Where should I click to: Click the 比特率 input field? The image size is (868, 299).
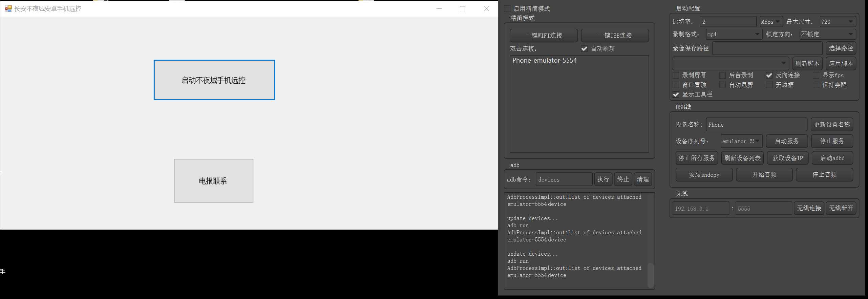point(728,22)
